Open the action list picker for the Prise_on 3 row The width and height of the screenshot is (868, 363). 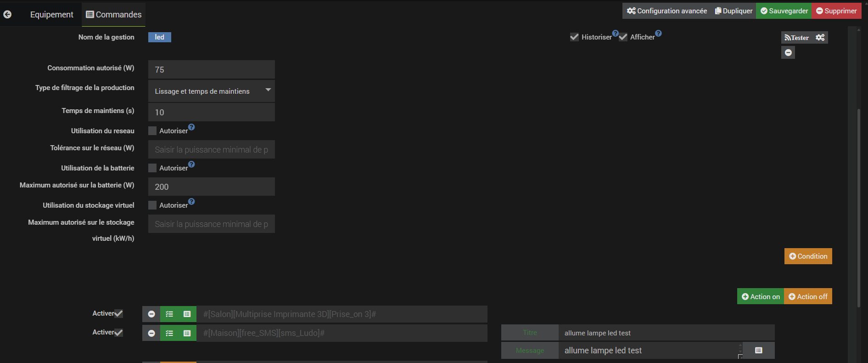point(169,314)
